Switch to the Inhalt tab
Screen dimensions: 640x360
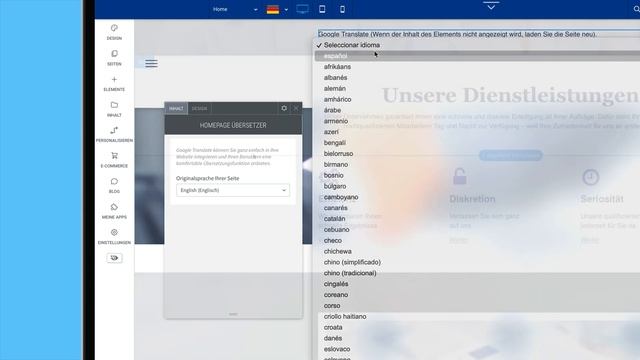click(x=176, y=109)
